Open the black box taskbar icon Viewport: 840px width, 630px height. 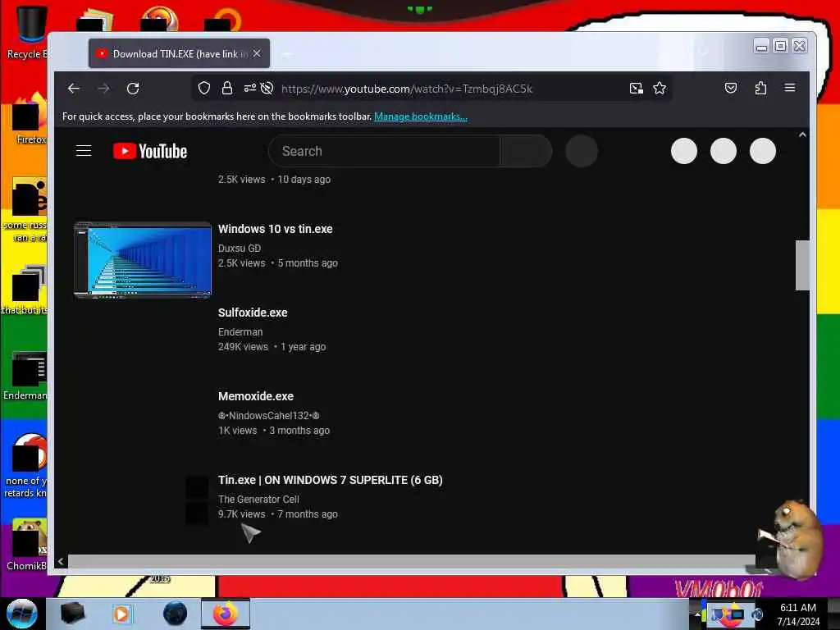[72, 614]
